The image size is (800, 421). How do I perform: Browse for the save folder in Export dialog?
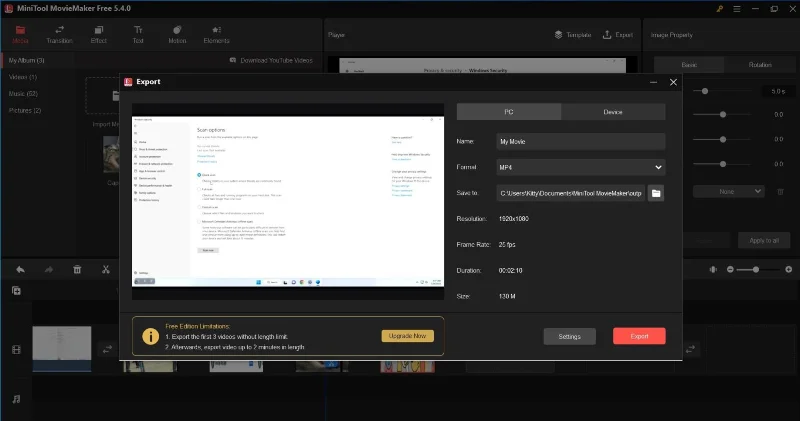(656, 193)
